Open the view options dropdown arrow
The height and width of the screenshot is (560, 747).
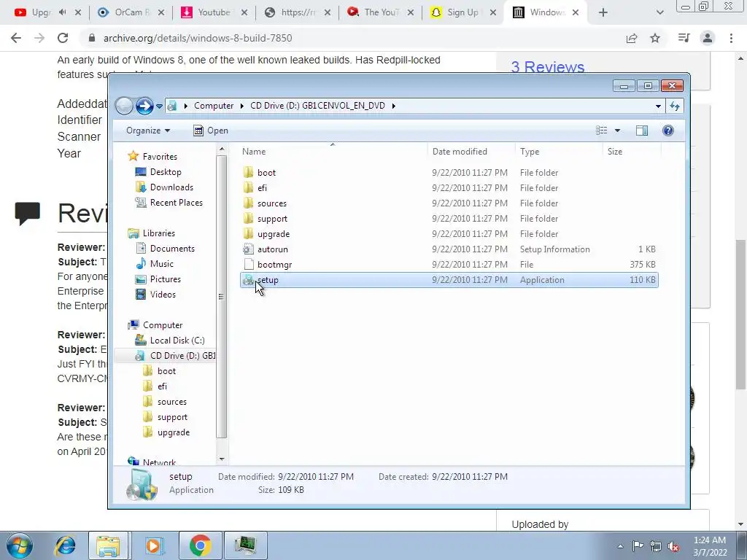[x=617, y=131]
